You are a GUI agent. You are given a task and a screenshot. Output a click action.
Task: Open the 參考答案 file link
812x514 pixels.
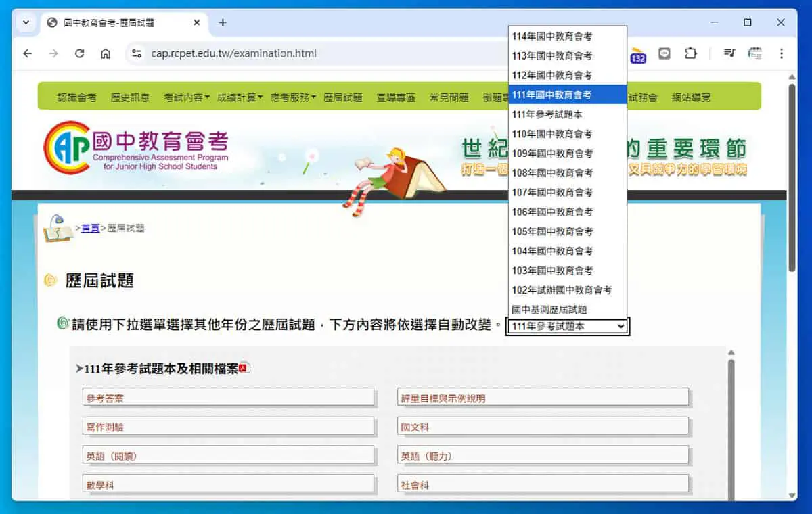point(228,398)
